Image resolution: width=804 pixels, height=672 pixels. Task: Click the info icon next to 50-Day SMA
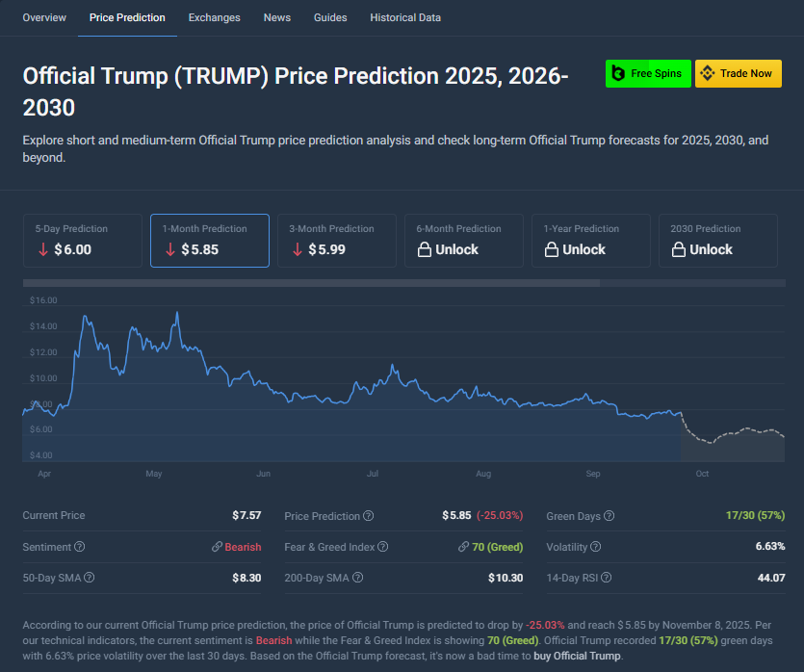[x=89, y=578]
